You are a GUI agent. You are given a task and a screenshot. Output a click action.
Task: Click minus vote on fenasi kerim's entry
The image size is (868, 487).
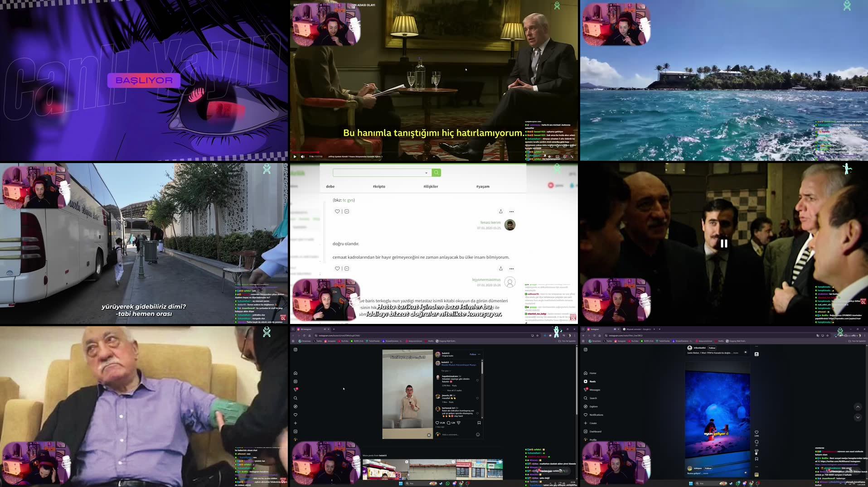pyautogui.click(x=347, y=269)
